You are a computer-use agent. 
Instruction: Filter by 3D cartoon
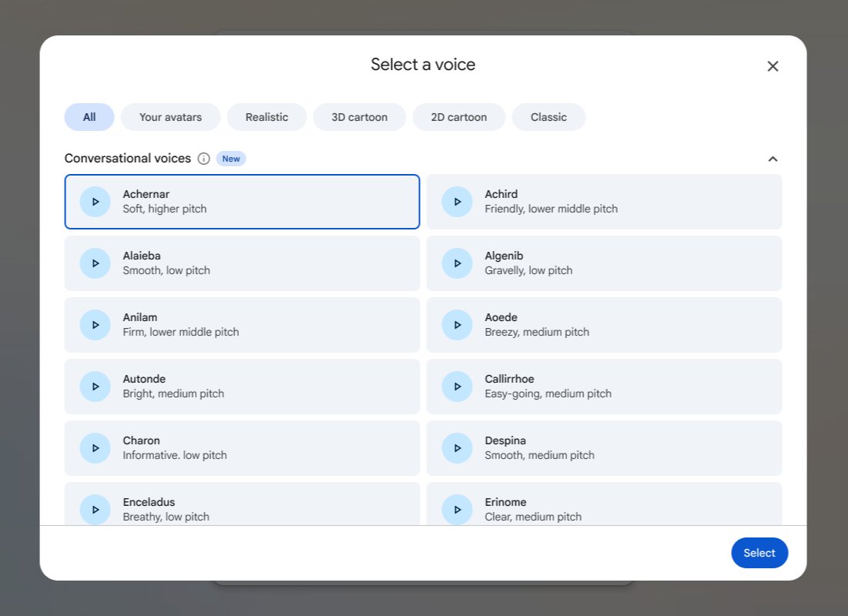[360, 117]
